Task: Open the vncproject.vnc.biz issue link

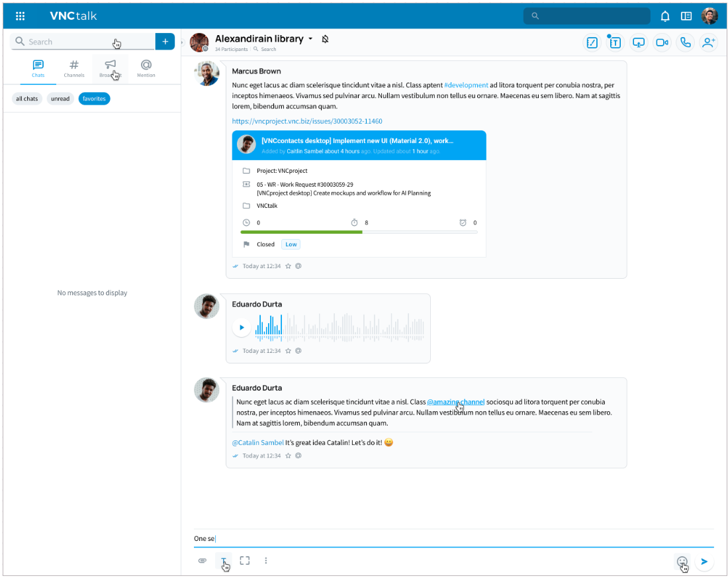Action: point(307,121)
